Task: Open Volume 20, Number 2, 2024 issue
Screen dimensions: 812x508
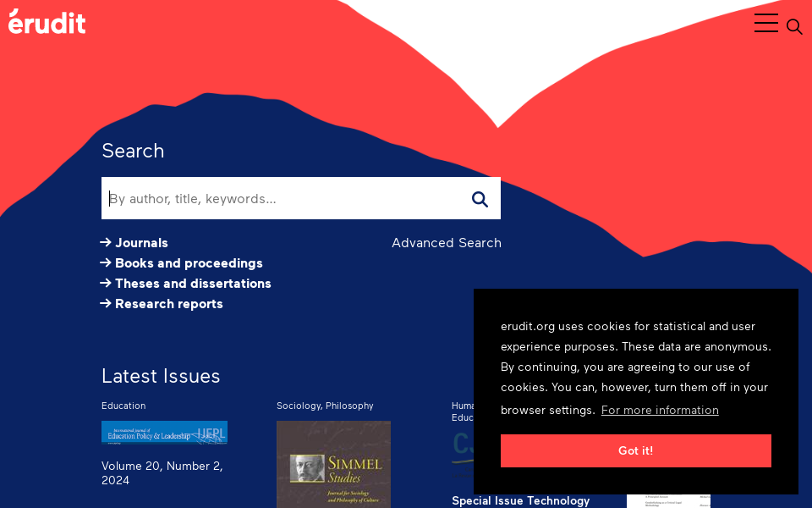Action: click(x=162, y=472)
